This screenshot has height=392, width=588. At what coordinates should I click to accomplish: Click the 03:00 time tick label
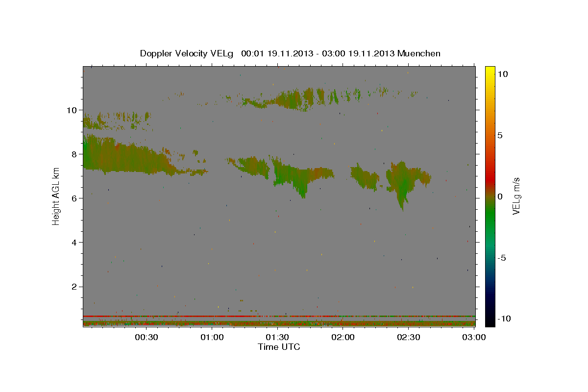pos(473,337)
